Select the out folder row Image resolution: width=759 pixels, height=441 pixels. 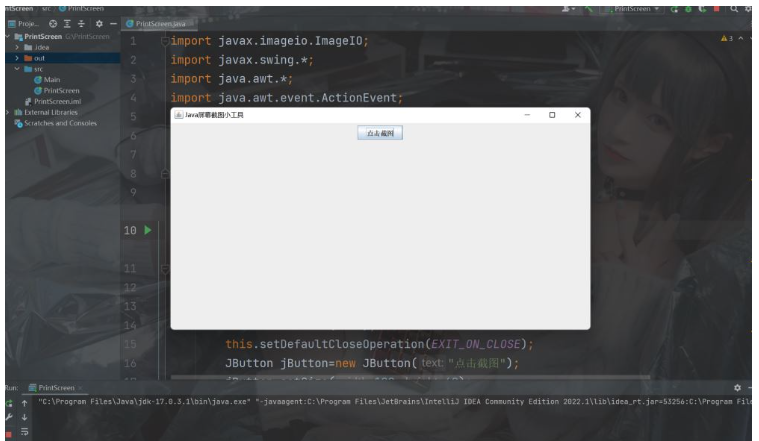62,58
